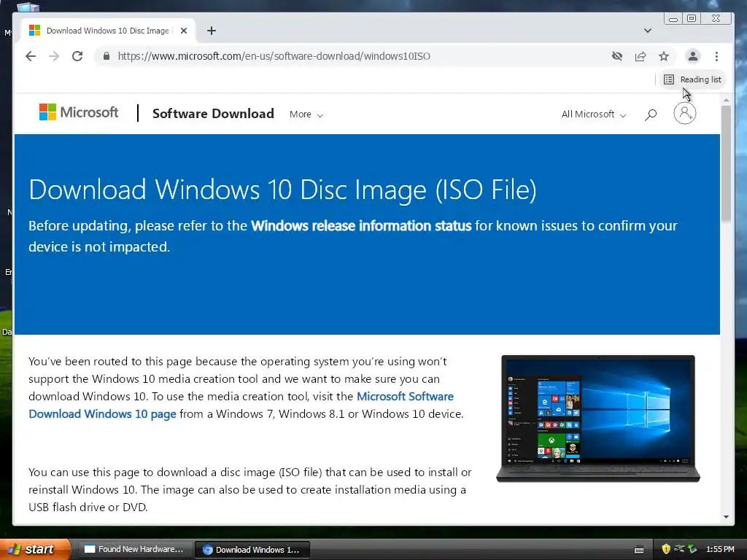Viewport: 747px width, 560px height.
Task: Select Download Windows taskbar button
Action: [x=252, y=550]
